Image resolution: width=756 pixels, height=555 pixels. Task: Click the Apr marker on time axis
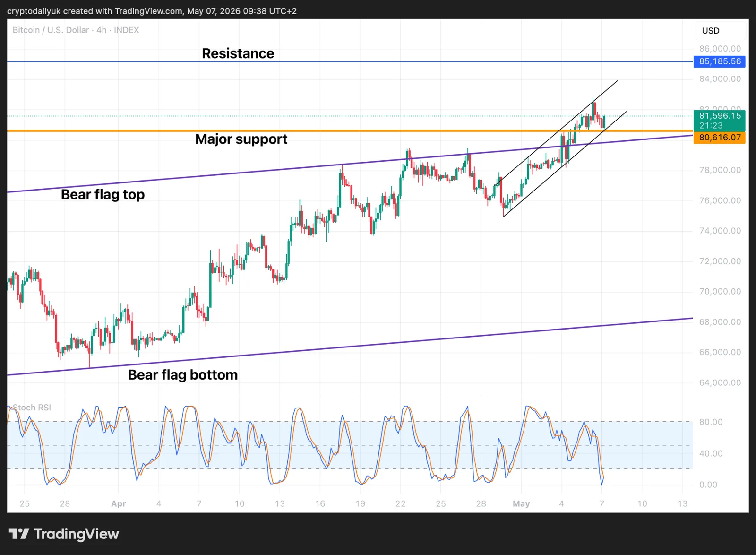pyautogui.click(x=119, y=504)
